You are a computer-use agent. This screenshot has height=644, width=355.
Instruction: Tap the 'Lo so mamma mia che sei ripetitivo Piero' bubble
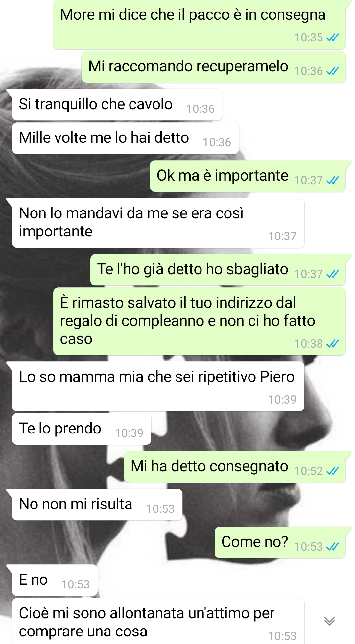(x=158, y=386)
